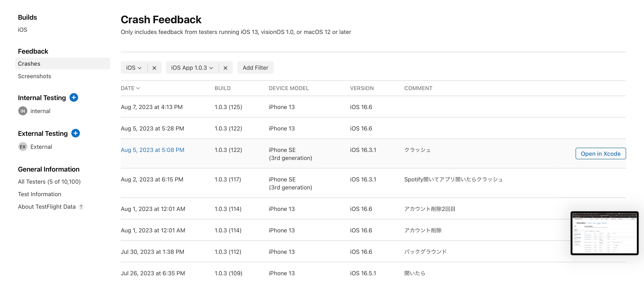Go to iOS builds list
The height and width of the screenshot is (290, 644).
click(23, 30)
